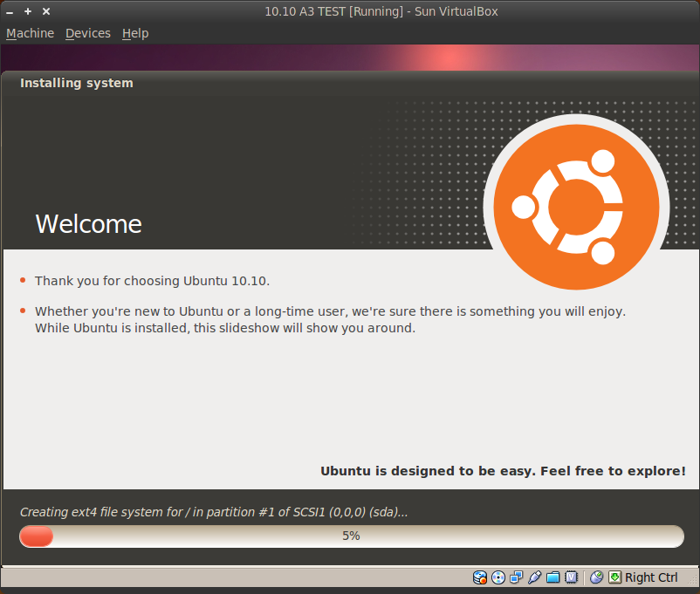Maximize the VirtualBox window with plus button

point(28,11)
